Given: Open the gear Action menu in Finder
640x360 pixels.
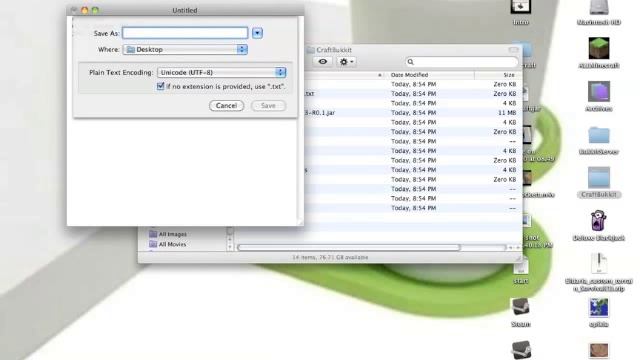Looking at the screenshot, I should coord(347,62).
